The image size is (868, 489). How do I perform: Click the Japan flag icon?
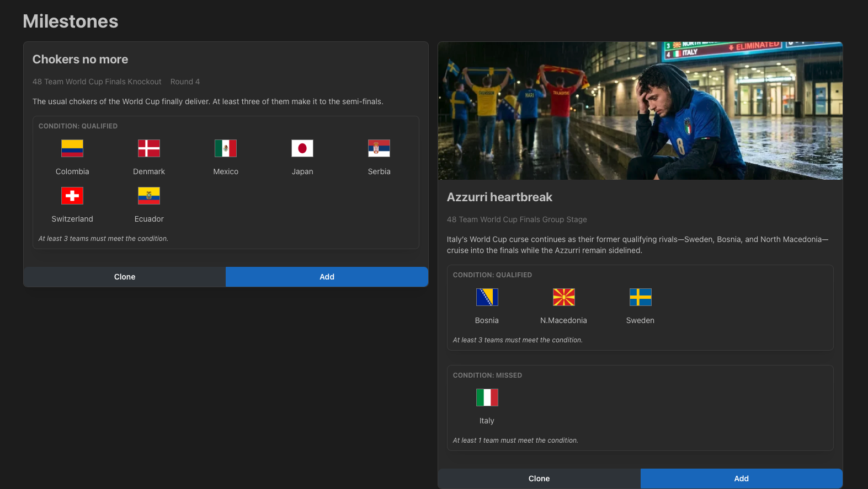coord(302,148)
